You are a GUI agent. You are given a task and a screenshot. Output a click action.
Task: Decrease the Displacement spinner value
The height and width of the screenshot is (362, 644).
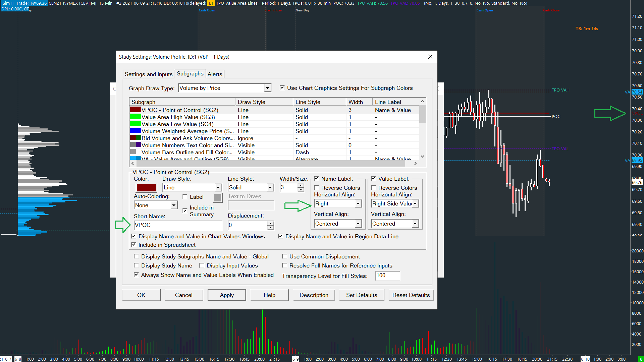pos(270,227)
